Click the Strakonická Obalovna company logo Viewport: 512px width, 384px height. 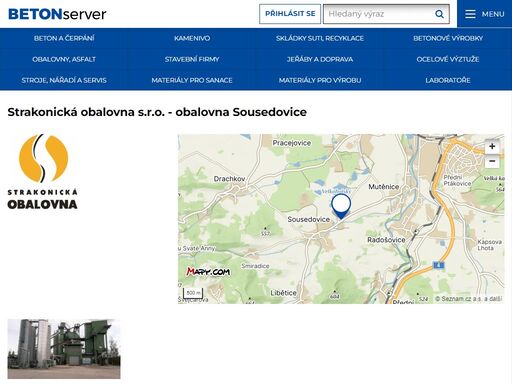point(43,172)
